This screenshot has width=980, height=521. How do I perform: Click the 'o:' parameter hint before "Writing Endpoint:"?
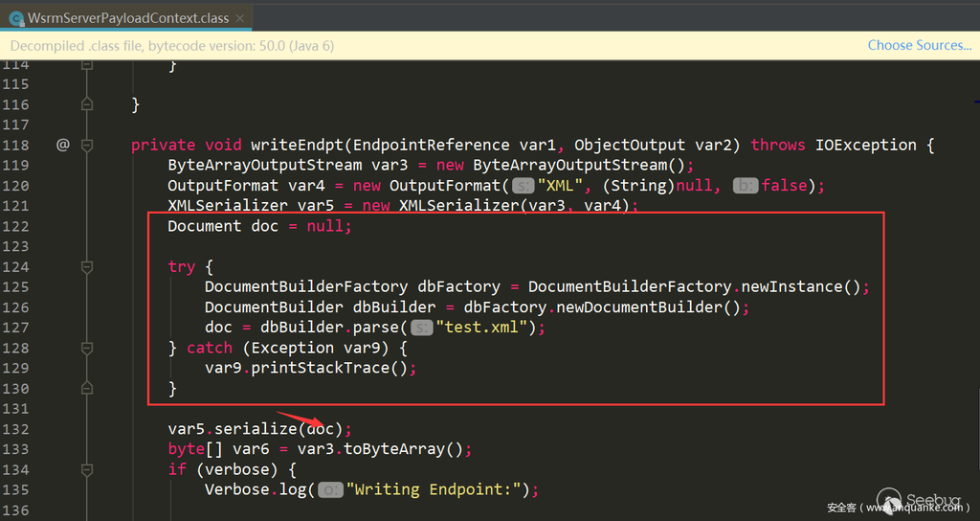coord(329,489)
